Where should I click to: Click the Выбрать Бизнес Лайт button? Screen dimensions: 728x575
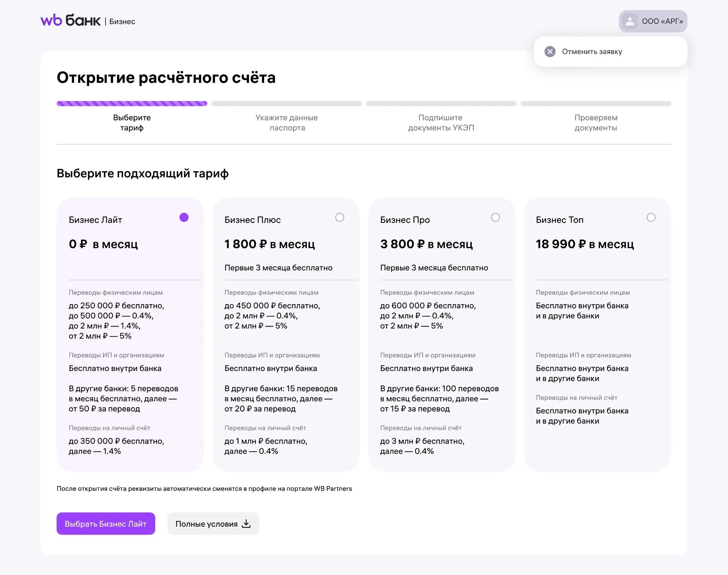(x=106, y=523)
